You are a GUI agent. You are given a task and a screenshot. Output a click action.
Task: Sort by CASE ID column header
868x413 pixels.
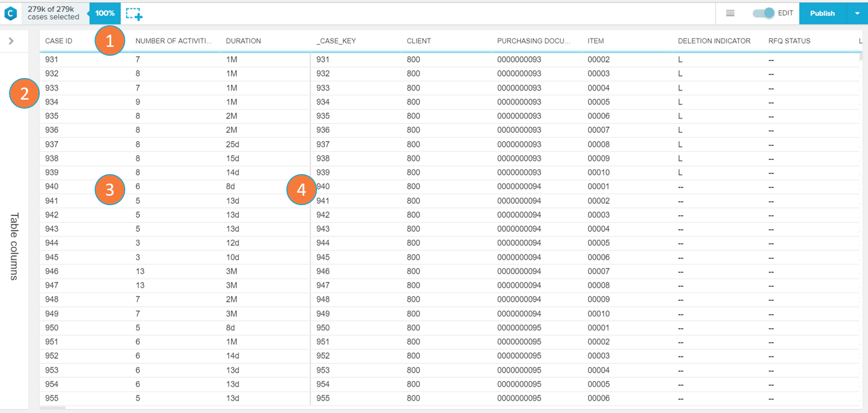[59, 41]
